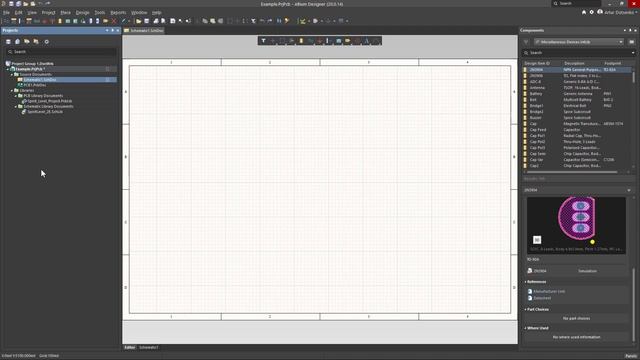This screenshot has height=360, width=640.
Task: Click the Projects panel search field
Action: (61, 52)
